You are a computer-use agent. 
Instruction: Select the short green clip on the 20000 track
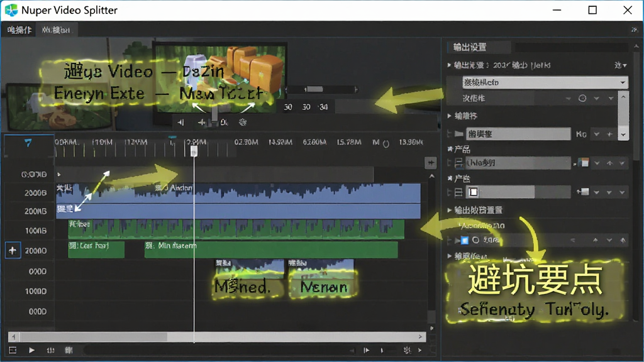(x=96, y=250)
